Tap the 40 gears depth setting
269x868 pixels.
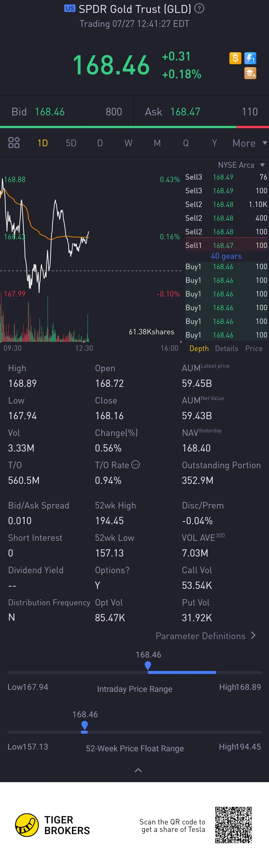coord(226,256)
